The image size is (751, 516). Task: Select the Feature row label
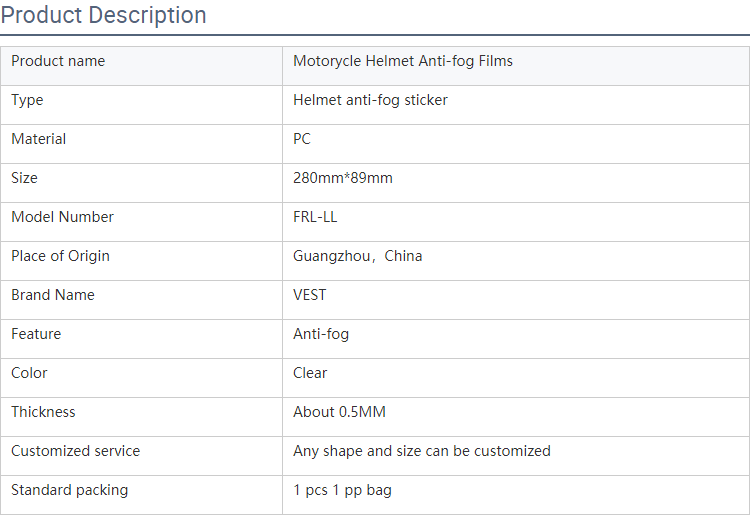(x=36, y=334)
